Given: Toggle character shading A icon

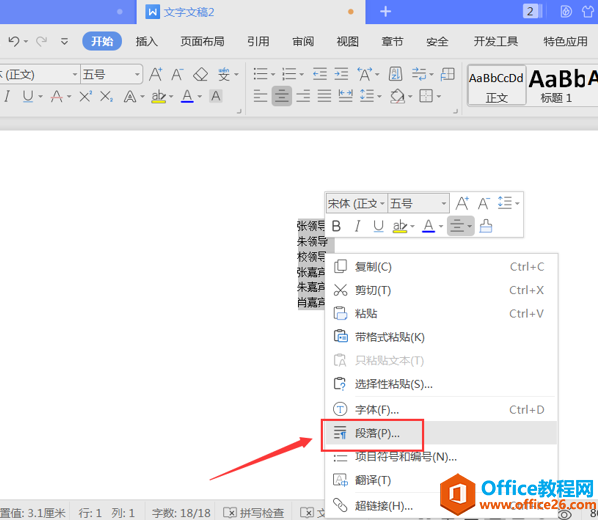Looking at the screenshot, I should [x=216, y=96].
